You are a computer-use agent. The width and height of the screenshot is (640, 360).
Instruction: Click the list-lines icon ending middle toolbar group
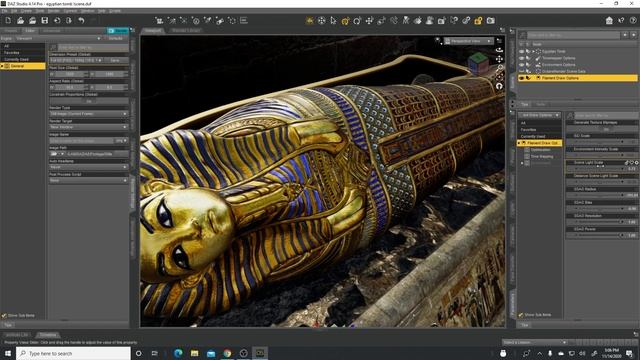[x=244, y=20]
